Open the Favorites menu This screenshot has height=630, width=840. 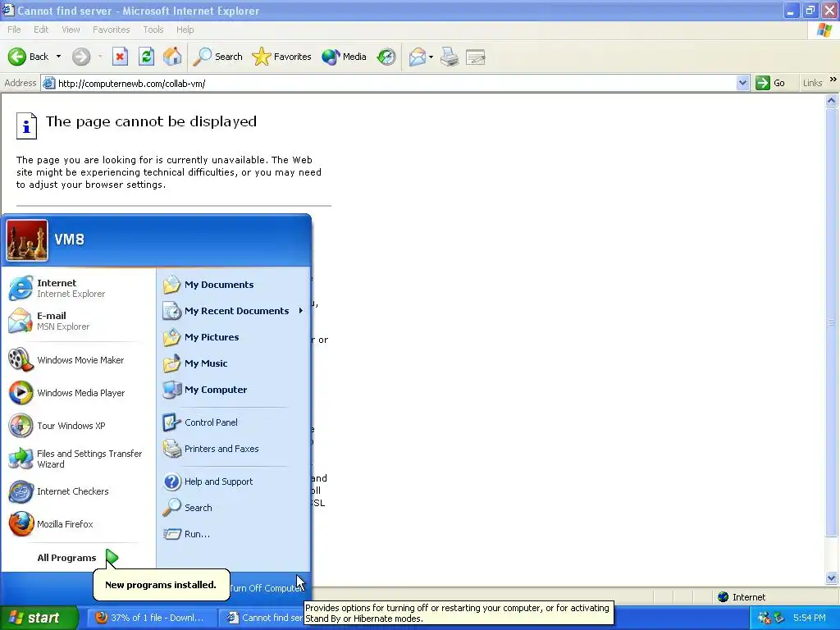pyautogui.click(x=112, y=30)
